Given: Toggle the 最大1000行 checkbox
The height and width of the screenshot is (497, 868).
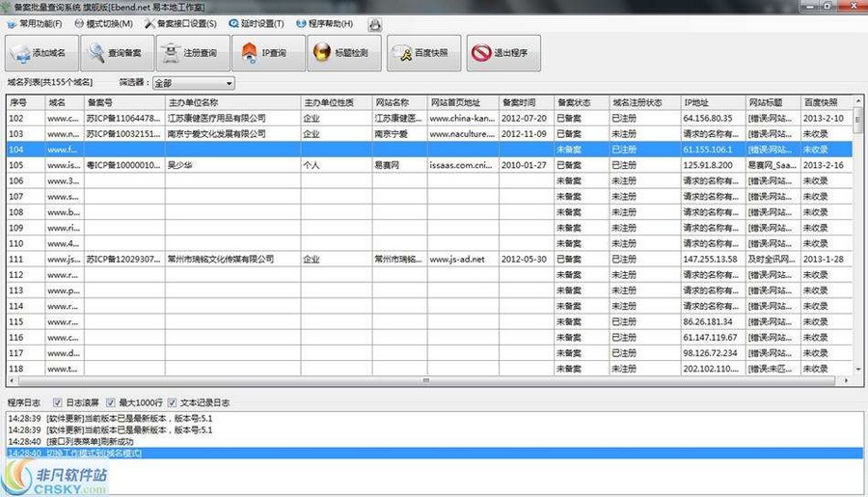Looking at the screenshot, I should coord(111,402).
